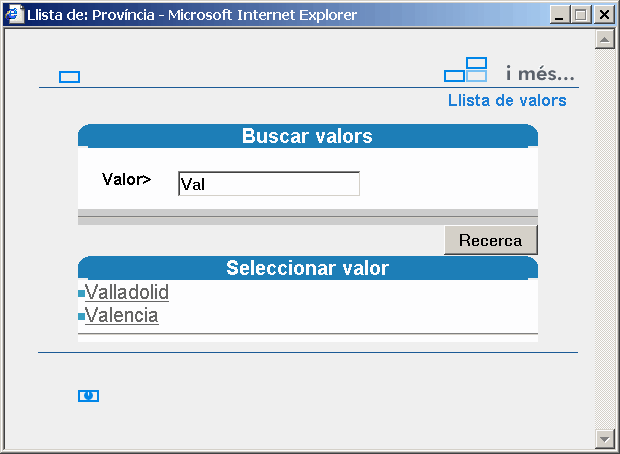Screen dimensions: 620x454
Task: Close the Llista de: Província window
Action: (x=603, y=15)
